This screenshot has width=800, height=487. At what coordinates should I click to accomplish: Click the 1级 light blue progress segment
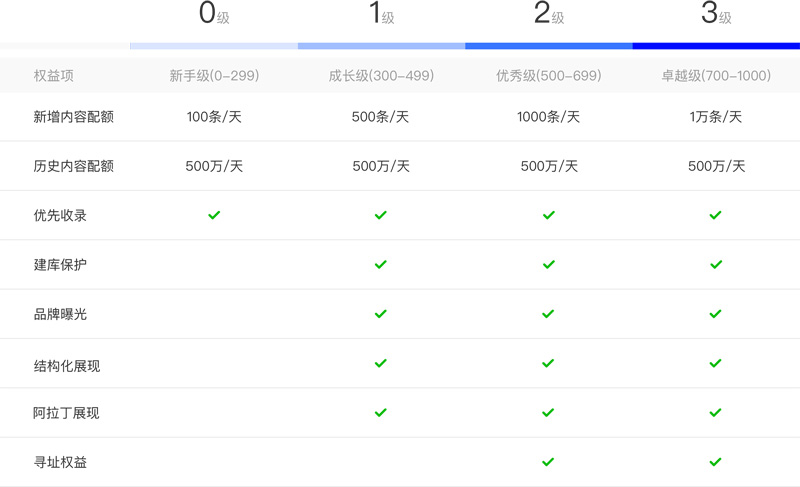(381, 46)
